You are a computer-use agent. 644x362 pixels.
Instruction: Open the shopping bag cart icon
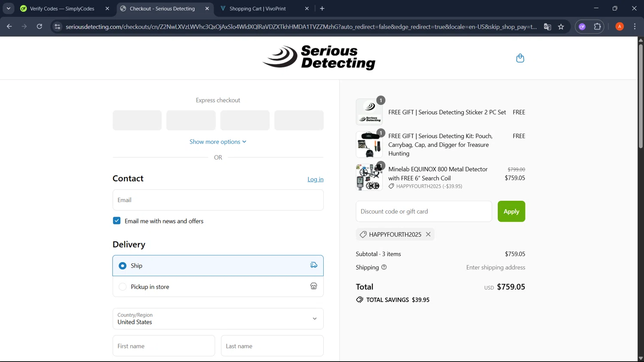(x=520, y=58)
